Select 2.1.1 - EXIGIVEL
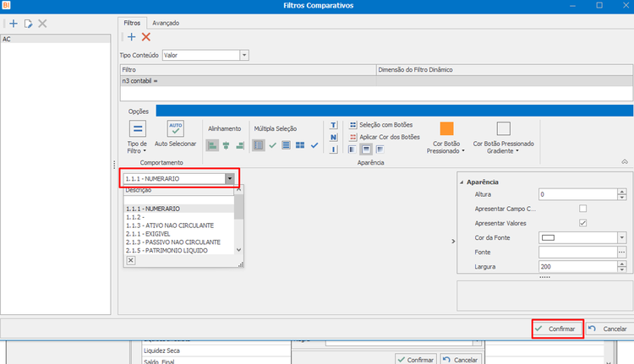This screenshot has width=634, height=364. (178, 234)
